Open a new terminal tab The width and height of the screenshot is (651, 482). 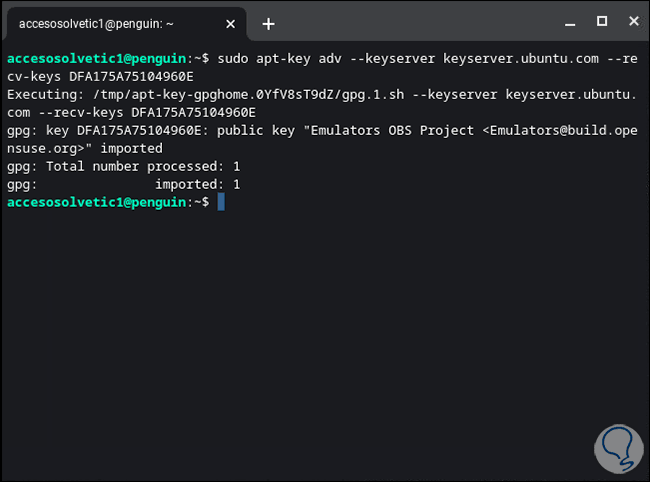(268, 23)
